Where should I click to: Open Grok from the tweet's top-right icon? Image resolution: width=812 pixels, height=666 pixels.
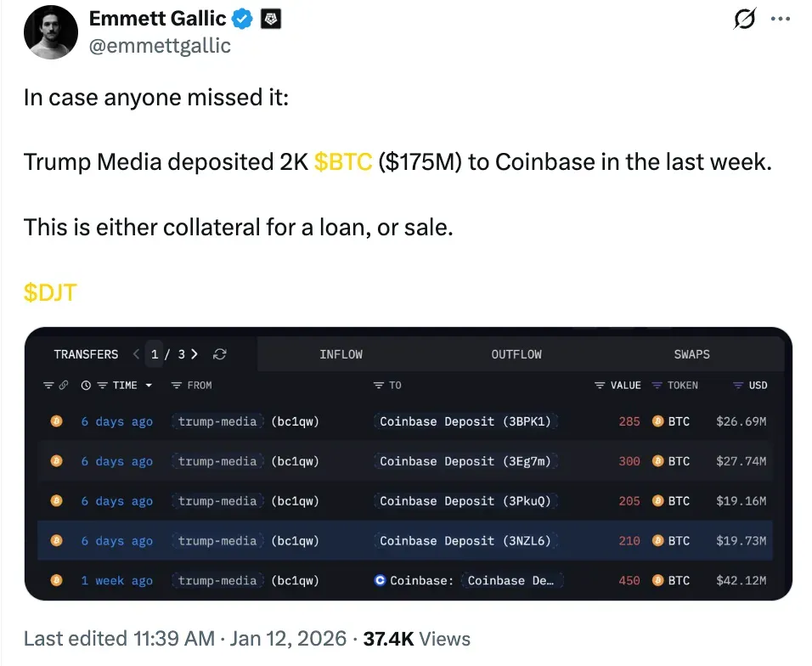tap(743, 19)
